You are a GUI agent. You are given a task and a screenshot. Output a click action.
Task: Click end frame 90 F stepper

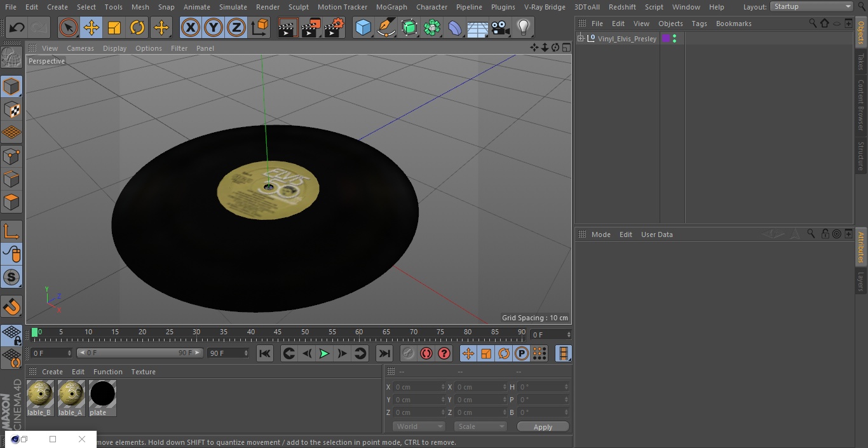[x=246, y=353]
